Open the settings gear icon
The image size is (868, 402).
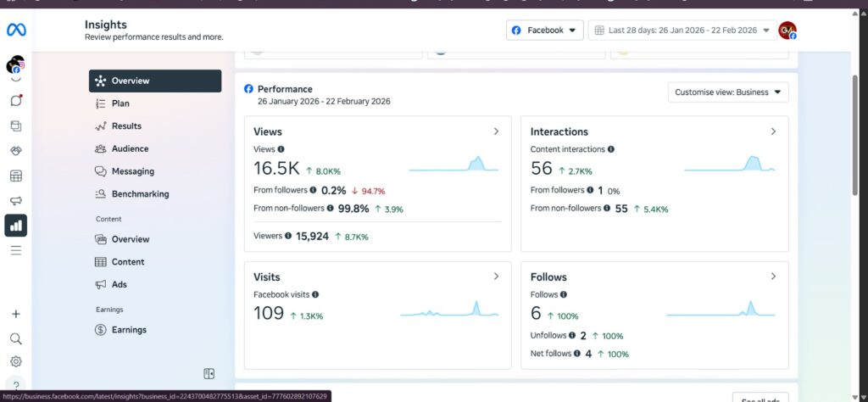(16, 361)
